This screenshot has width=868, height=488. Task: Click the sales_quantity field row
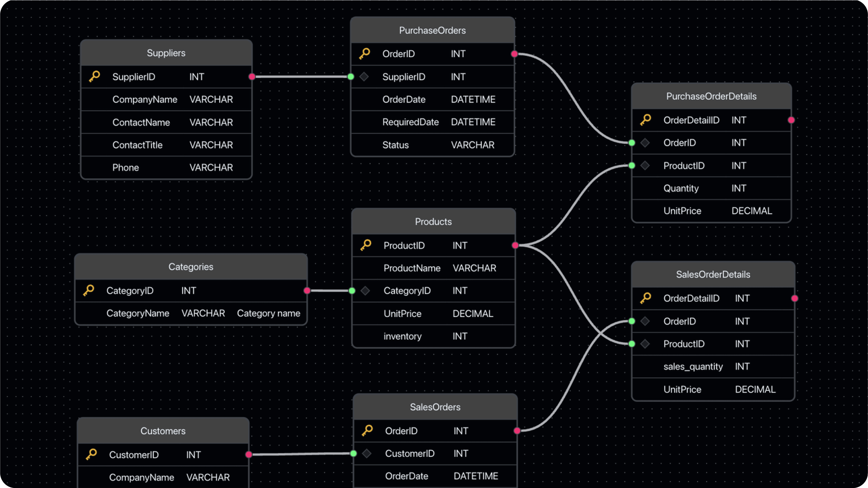[713, 367]
